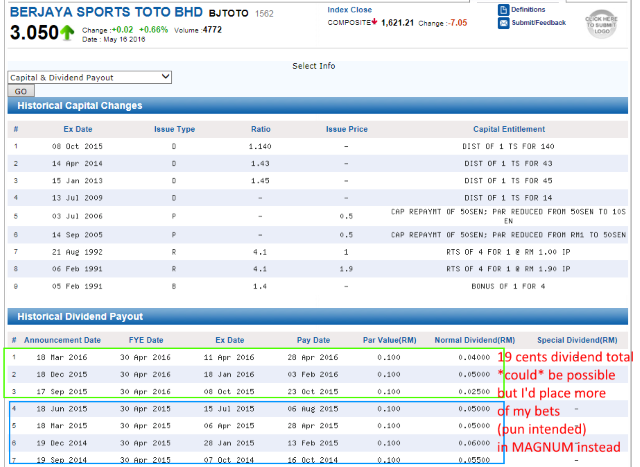Click the Announcement Date column header
The height and width of the screenshot is (467, 640).
[x=62, y=340]
